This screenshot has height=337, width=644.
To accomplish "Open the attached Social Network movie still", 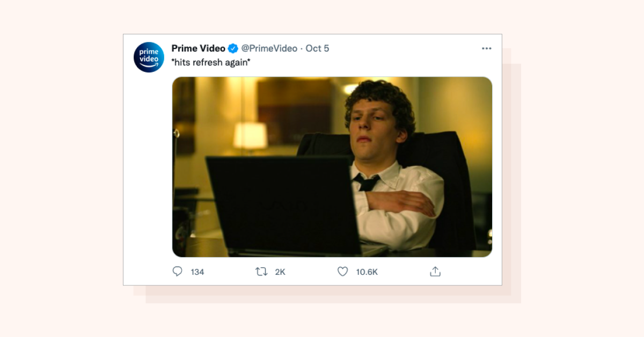I will [x=331, y=166].
